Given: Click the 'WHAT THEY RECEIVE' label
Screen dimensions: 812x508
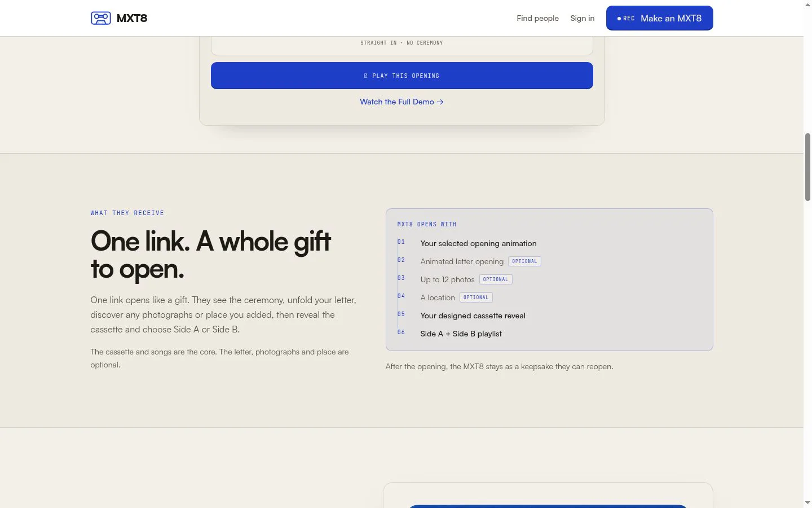Looking at the screenshot, I should pyautogui.click(x=127, y=213).
